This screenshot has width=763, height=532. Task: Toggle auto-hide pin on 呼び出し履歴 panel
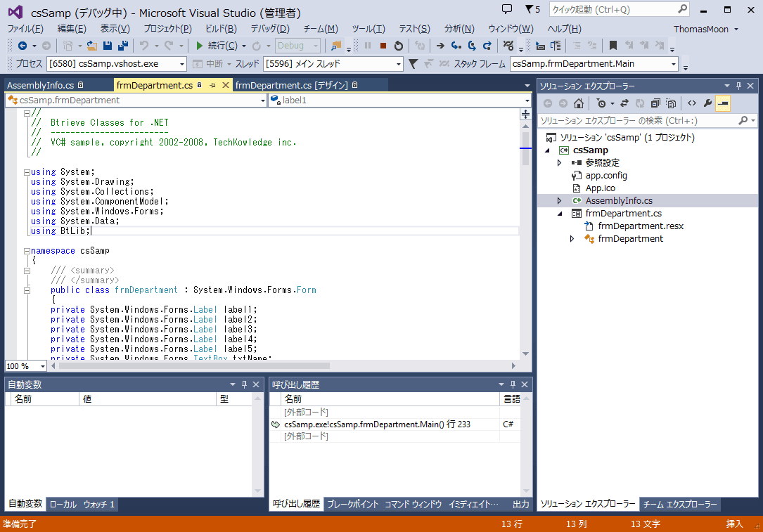click(513, 384)
